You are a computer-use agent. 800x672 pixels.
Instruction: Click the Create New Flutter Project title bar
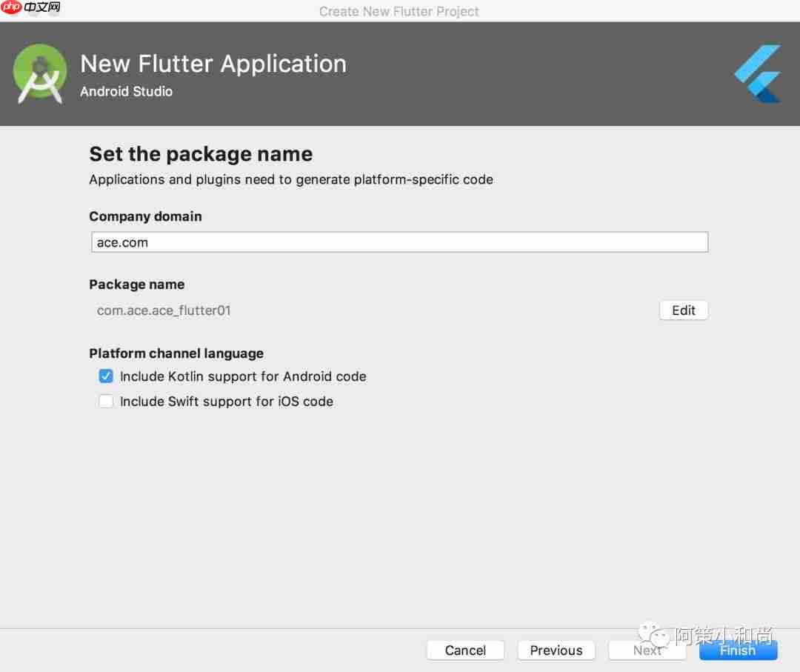[399, 11]
